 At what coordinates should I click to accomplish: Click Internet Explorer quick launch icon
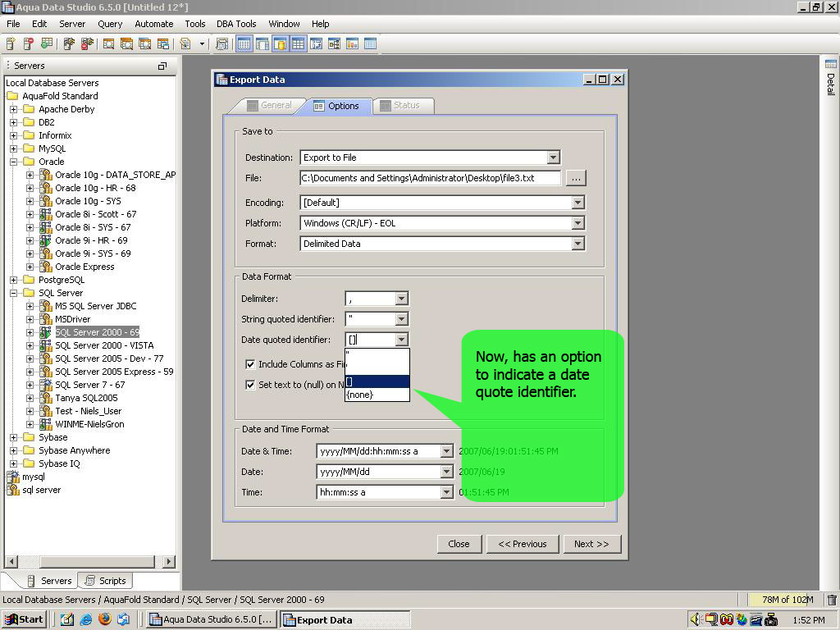85,619
